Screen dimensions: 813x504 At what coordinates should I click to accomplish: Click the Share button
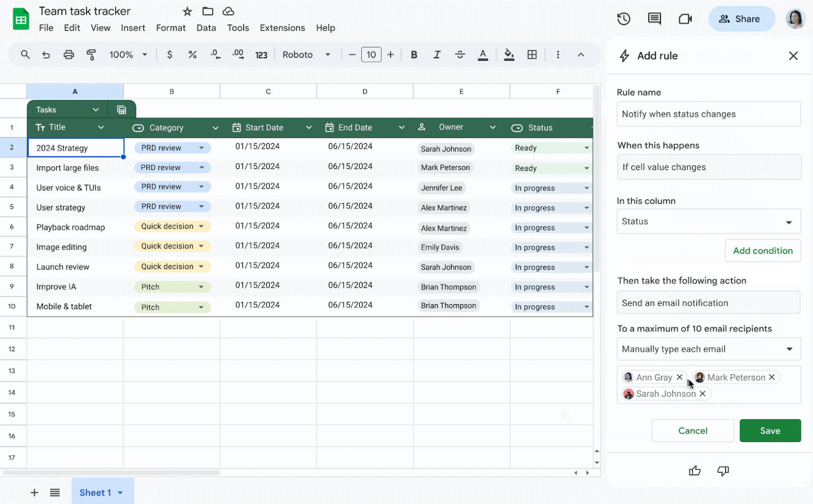742,19
